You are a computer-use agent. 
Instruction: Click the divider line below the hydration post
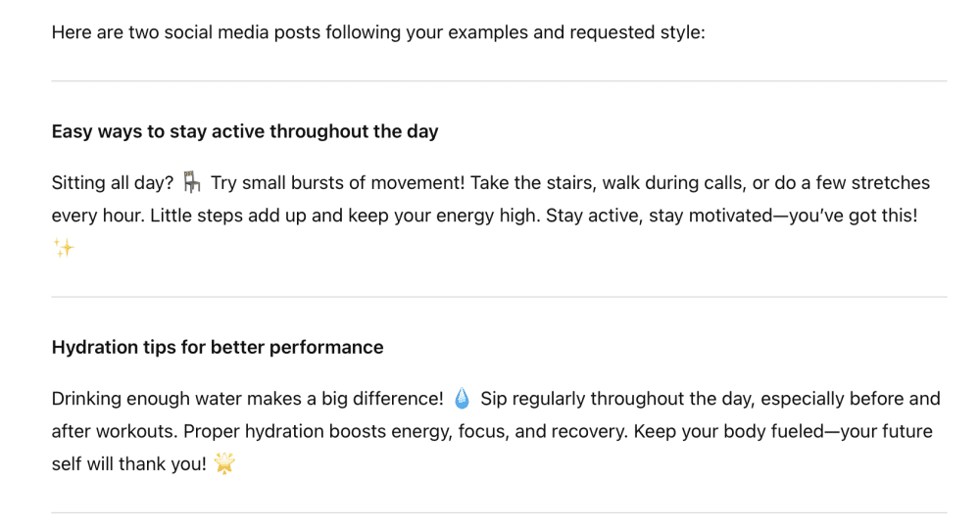[499, 512]
